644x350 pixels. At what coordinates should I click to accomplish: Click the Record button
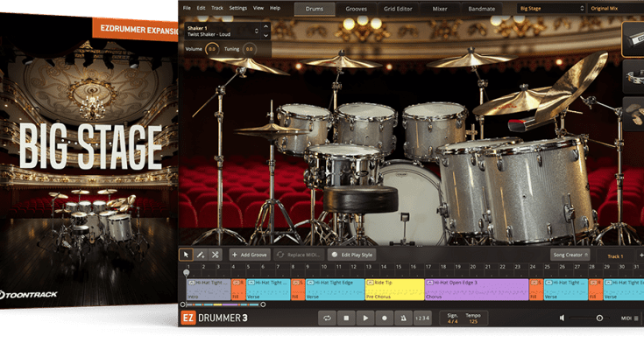[x=383, y=318]
